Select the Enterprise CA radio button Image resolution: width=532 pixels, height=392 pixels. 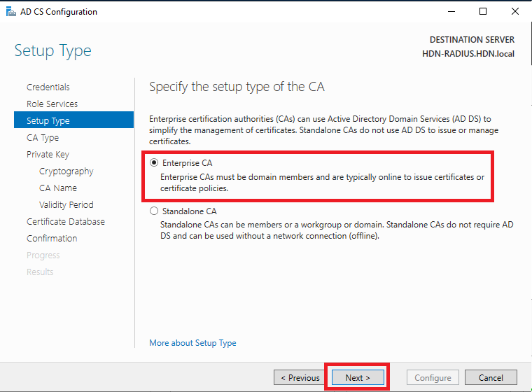[x=154, y=163]
